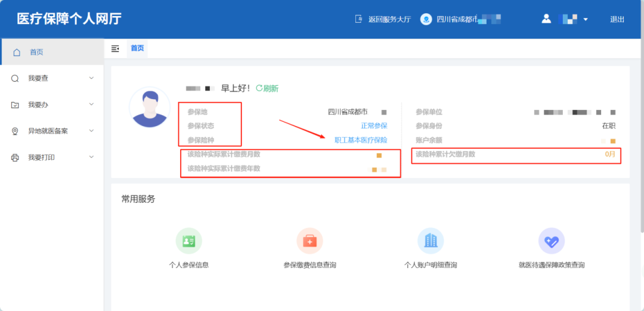
Task: Click the 职工基本医疗保险 link
Action: pos(361,140)
